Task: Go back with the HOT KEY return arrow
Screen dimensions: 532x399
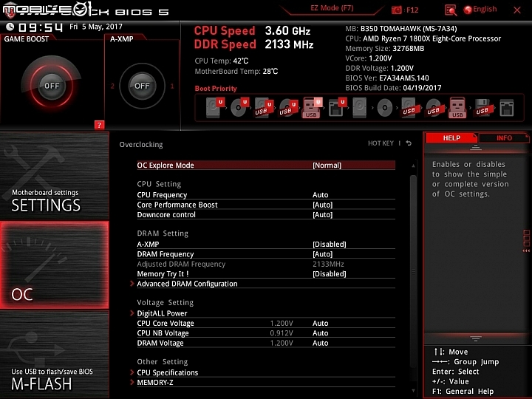Action: tap(409, 143)
